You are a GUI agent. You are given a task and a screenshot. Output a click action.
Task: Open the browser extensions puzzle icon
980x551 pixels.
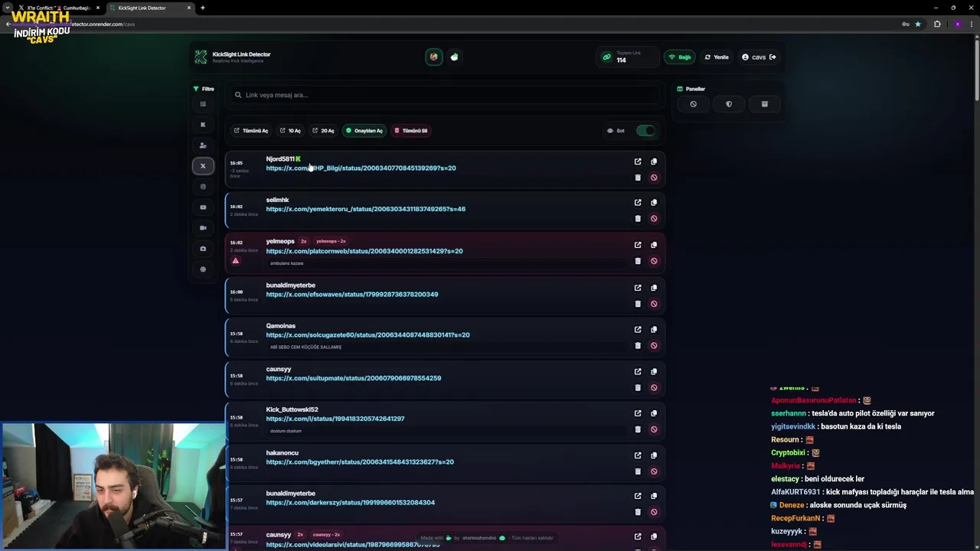point(937,24)
